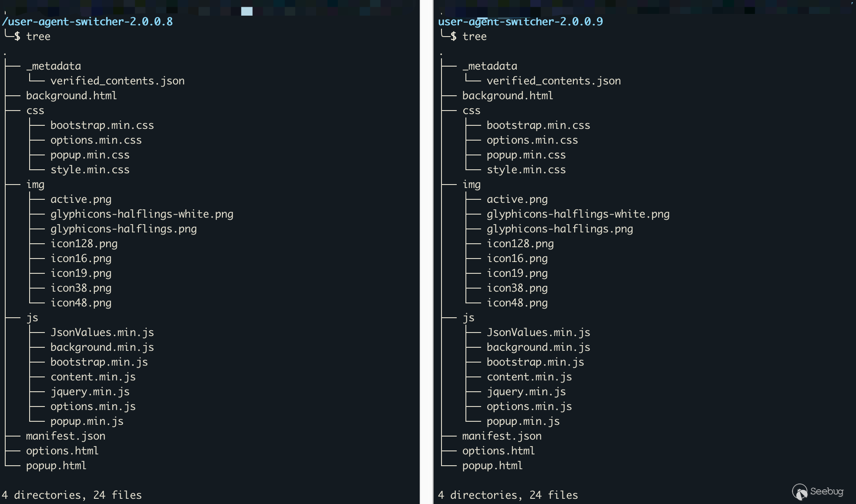Select verified_contents.json in the left pane
The height and width of the screenshot is (504, 856).
pos(117,81)
